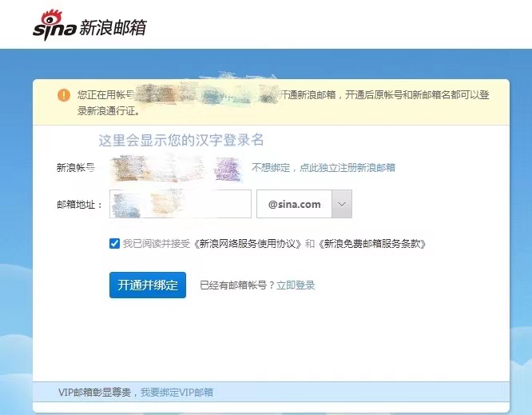This screenshot has height=415, width=532.
Task: Click 点此独立注册新浪邮箱 link
Action: tap(347, 167)
